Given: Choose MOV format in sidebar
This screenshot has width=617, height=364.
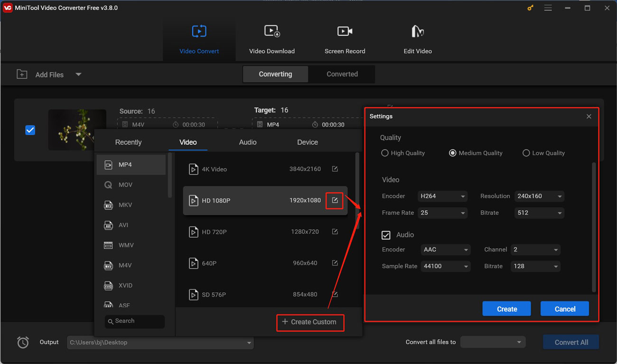Looking at the screenshot, I should click(x=131, y=185).
